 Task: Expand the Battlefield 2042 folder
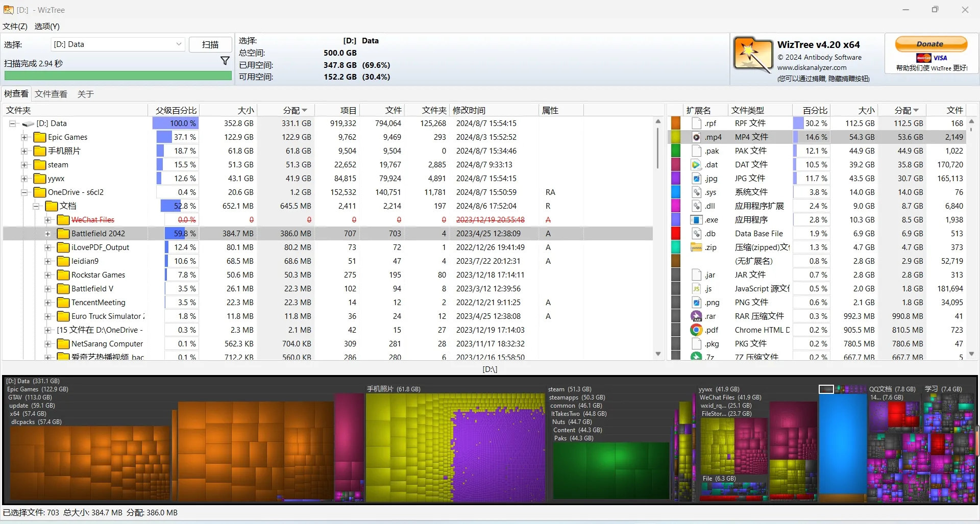(47, 234)
